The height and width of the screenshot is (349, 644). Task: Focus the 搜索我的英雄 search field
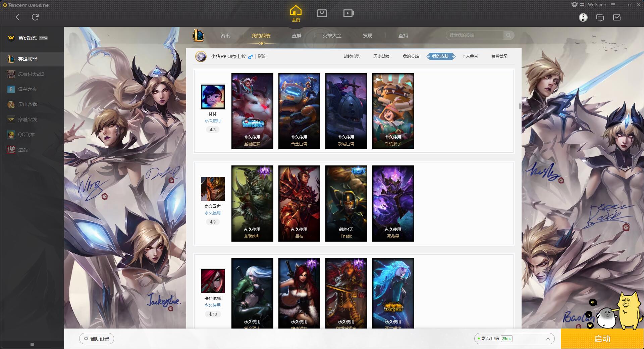(x=475, y=35)
